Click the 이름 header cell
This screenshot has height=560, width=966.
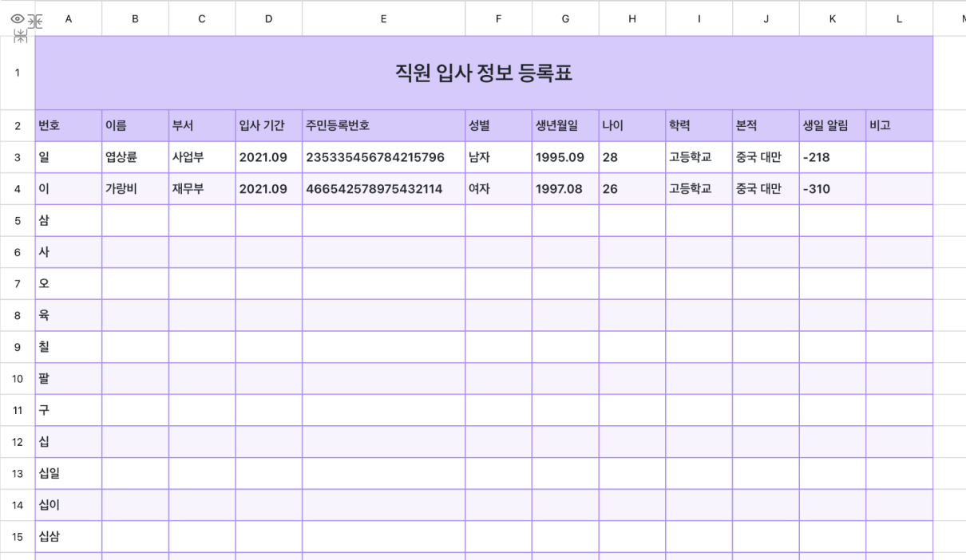pyautogui.click(x=135, y=125)
